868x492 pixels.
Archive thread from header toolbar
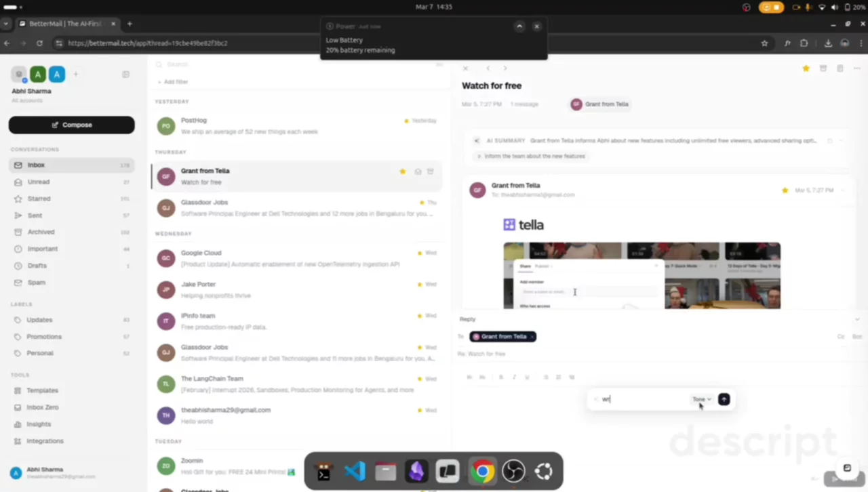click(823, 68)
